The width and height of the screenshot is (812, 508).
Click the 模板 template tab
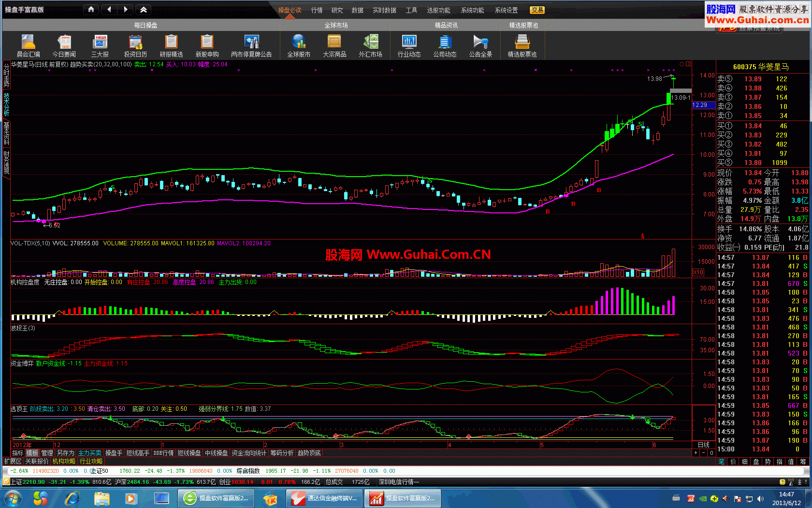tap(32, 453)
